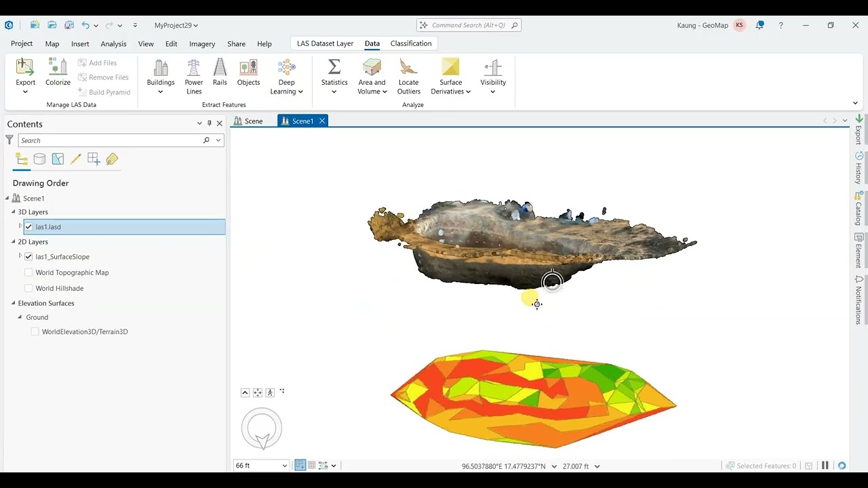Switch to List By Snapping
The height and width of the screenshot is (488, 868).
coord(94,159)
